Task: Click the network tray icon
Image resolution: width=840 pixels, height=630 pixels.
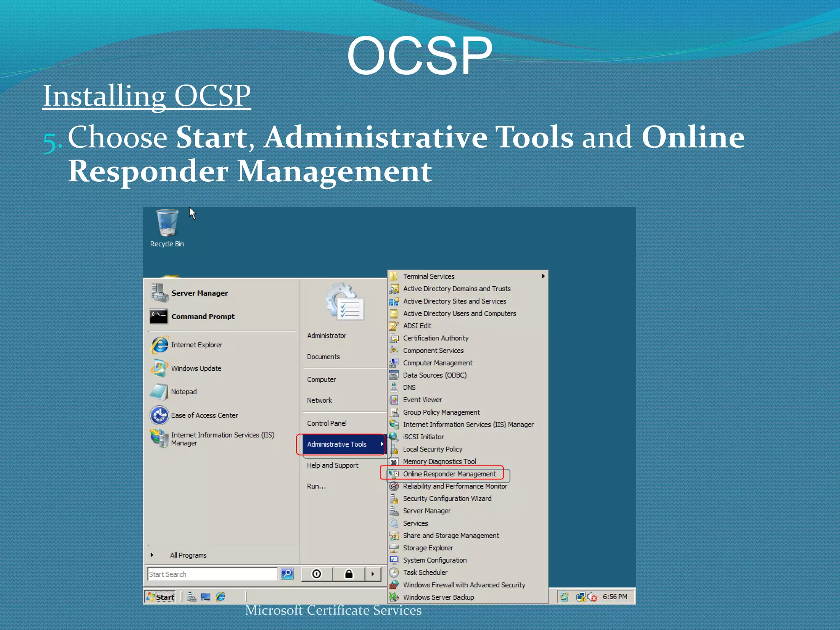Action: [x=581, y=597]
